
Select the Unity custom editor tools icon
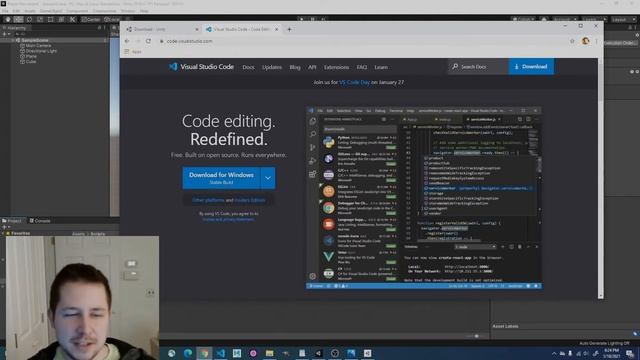tap(72, 19)
